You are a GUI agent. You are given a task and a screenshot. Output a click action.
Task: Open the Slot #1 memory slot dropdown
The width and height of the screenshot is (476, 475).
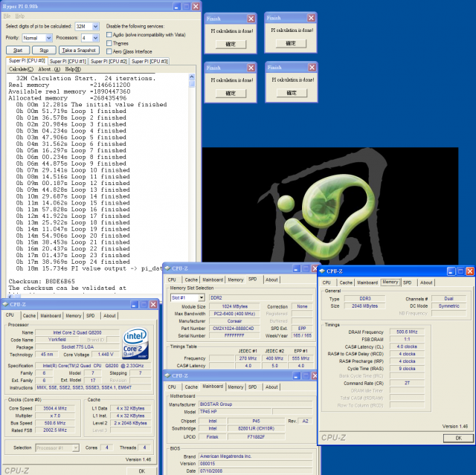click(202, 297)
